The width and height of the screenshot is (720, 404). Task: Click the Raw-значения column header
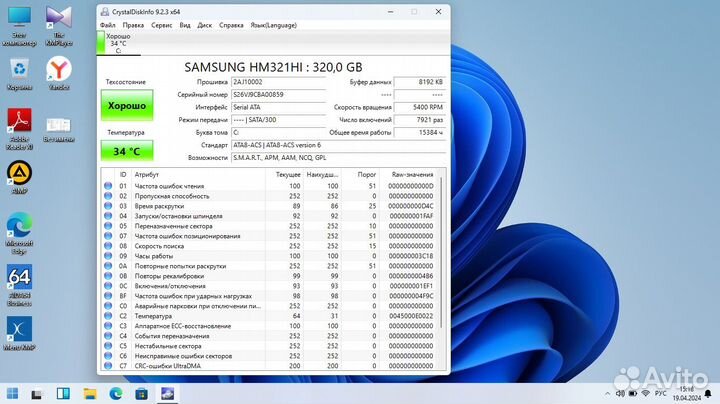[x=408, y=175]
